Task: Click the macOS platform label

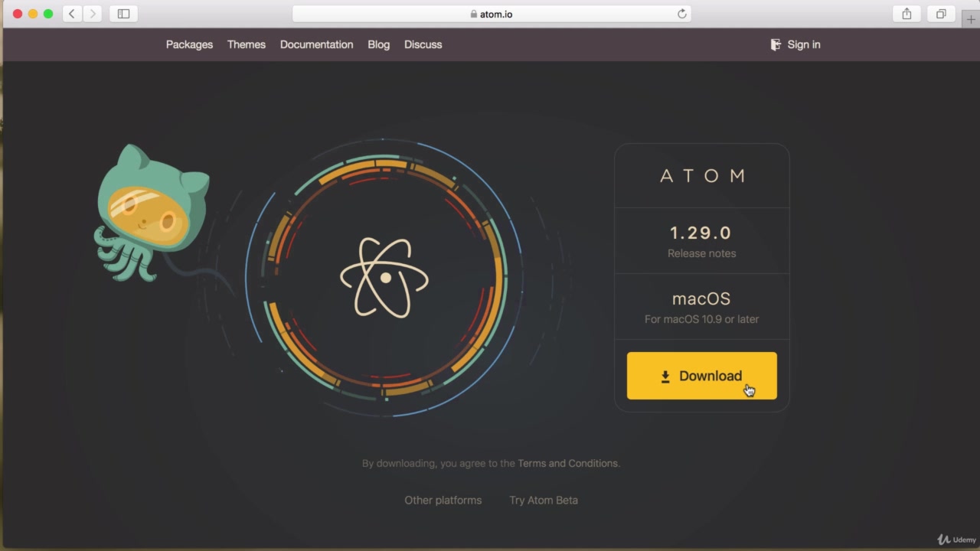Action: tap(701, 298)
